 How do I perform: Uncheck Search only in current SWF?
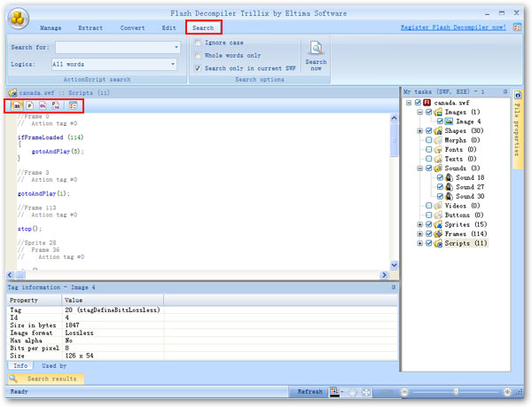tap(198, 68)
